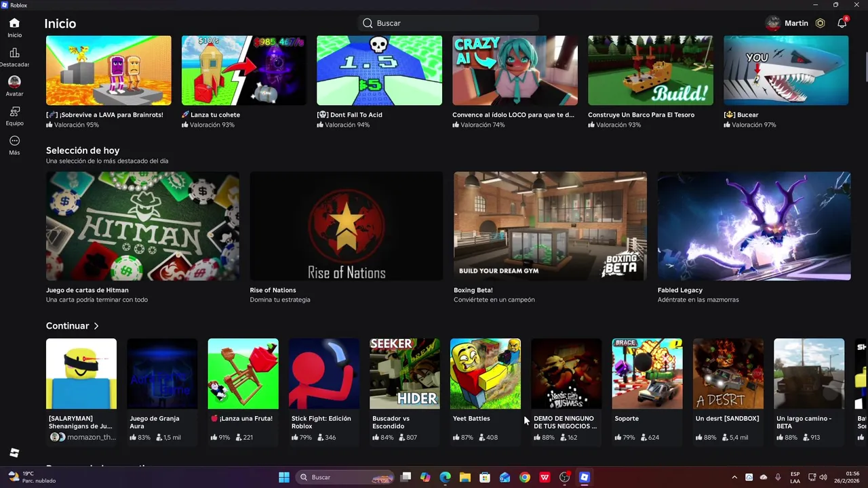Image resolution: width=868 pixels, height=488 pixels.
Task: Open the Fabled Legacy thumbnail
Action: point(754,226)
